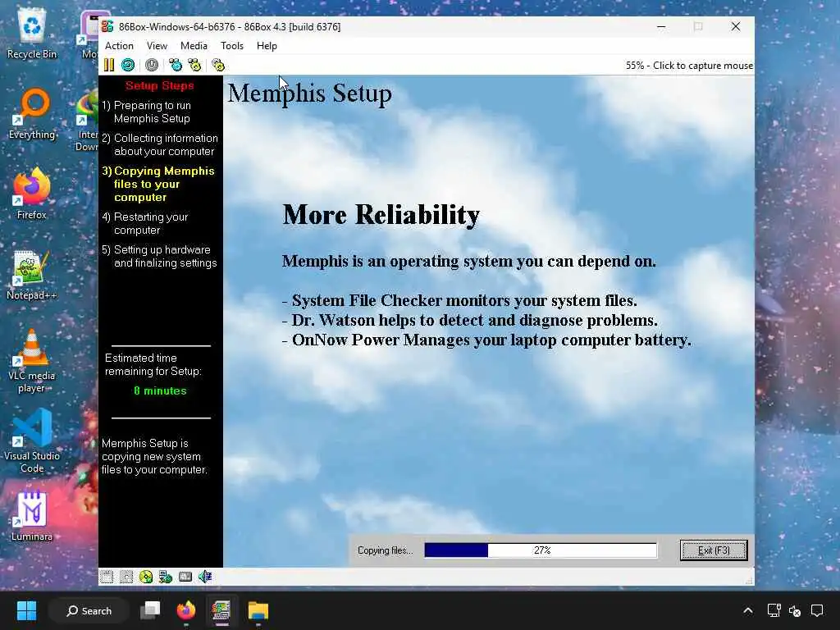Screen dimensions: 840x630
Task: Click the hard reset toolbar icon
Action: (128, 66)
